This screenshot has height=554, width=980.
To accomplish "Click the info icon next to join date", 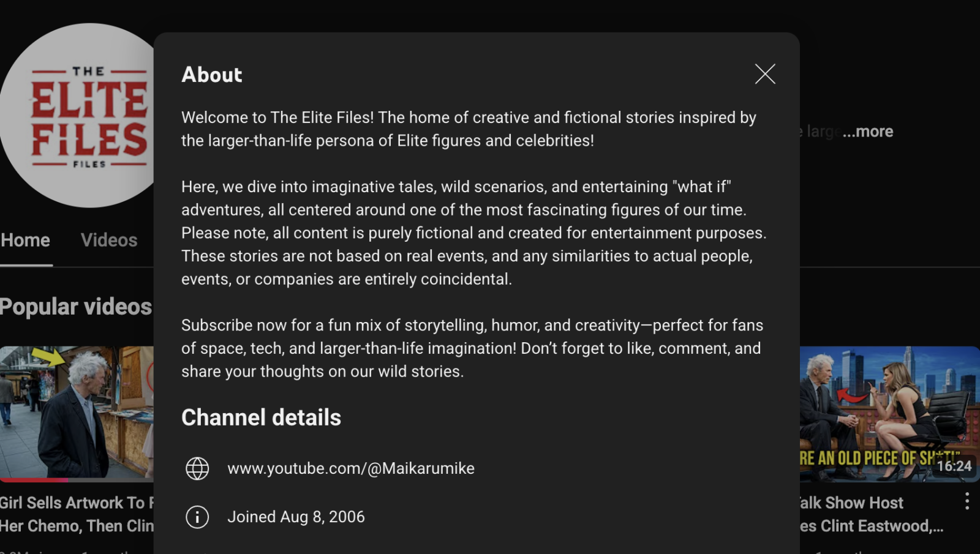I will (197, 517).
